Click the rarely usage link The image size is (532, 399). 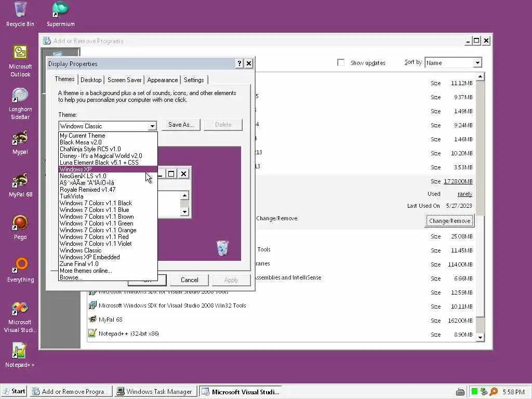pos(465,194)
